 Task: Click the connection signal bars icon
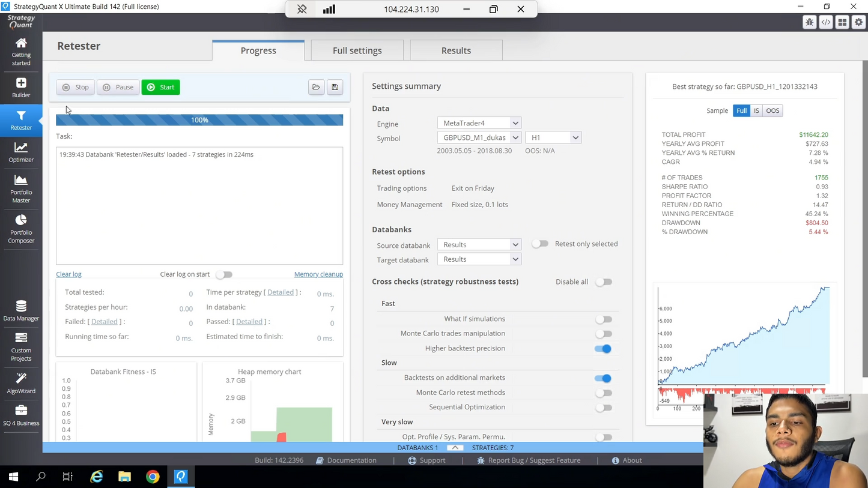coord(329,9)
